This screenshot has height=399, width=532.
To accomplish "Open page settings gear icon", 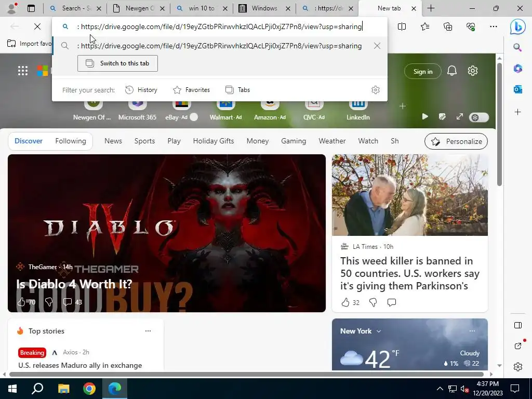I will pos(473,71).
